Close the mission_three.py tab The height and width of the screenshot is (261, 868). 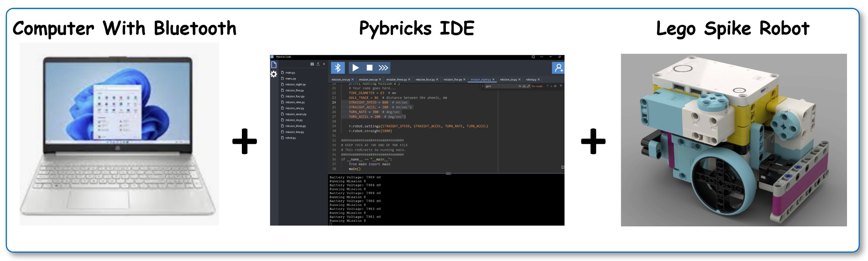(x=409, y=79)
